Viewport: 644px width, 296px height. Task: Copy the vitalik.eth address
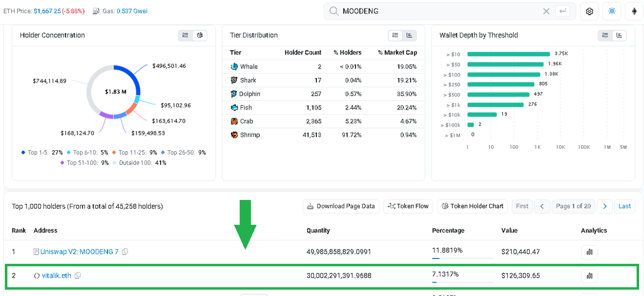point(77,276)
